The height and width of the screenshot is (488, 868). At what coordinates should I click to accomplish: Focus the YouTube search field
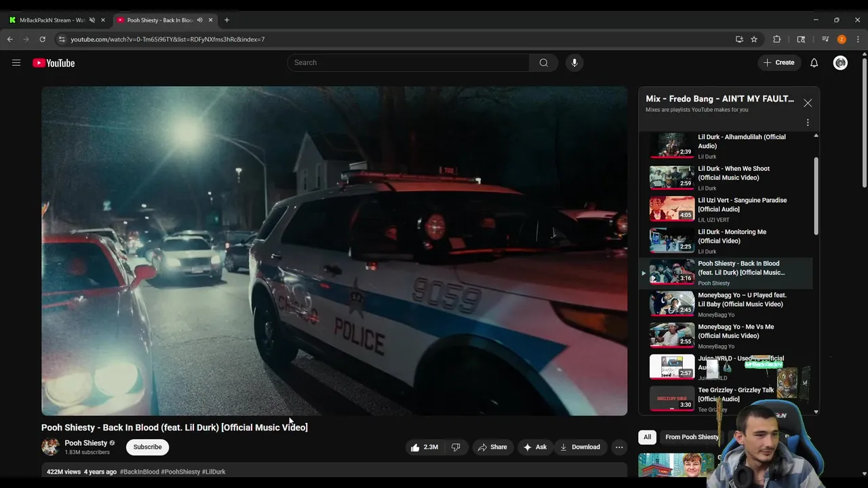(408, 62)
